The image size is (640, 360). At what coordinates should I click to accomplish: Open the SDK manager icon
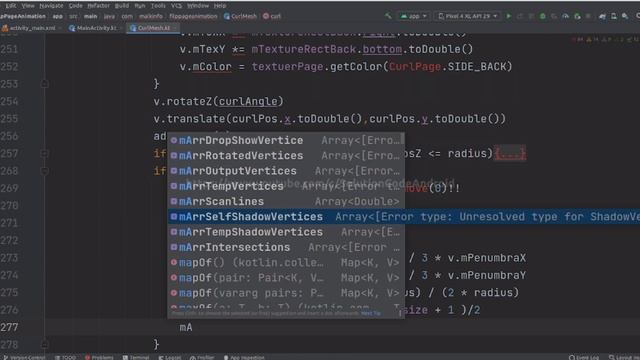pos(625,16)
